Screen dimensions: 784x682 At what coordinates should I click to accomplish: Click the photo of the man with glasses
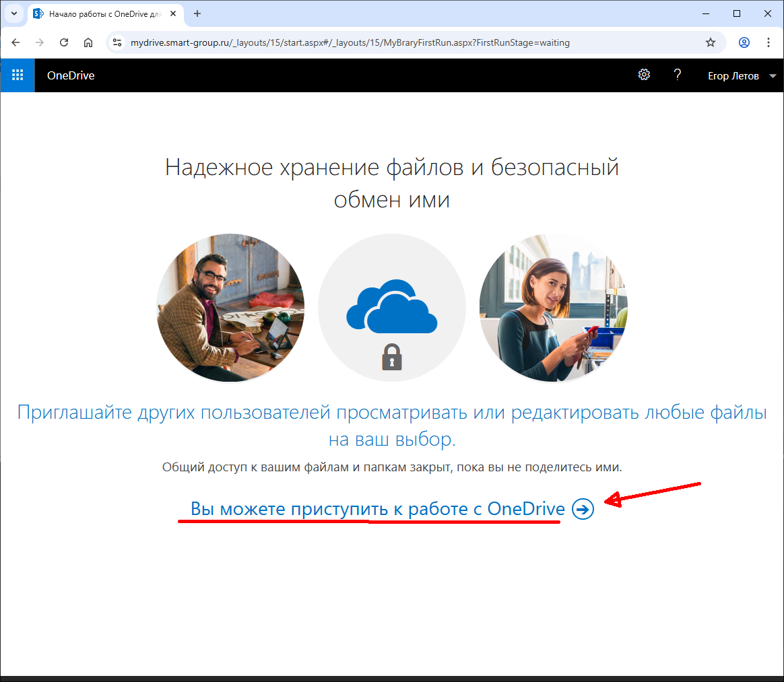[230, 308]
